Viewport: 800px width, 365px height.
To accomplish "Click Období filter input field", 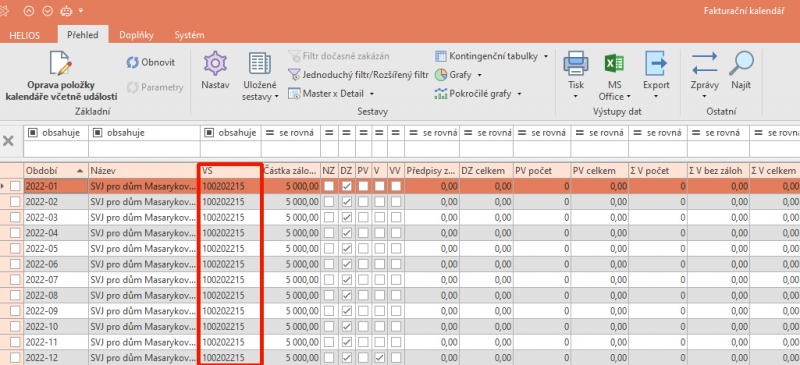I will tap(56, 149).
